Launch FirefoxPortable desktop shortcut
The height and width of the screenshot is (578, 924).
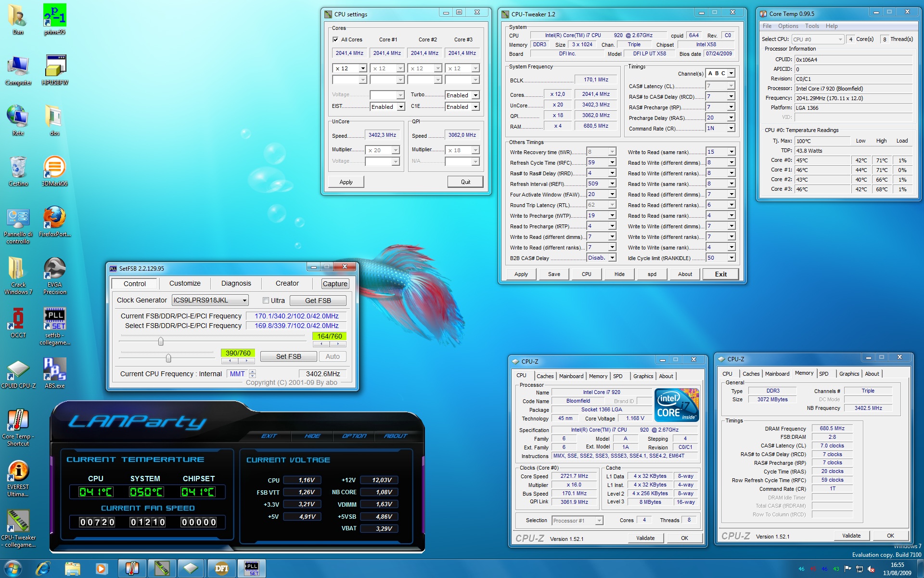[x=54, y=222]
